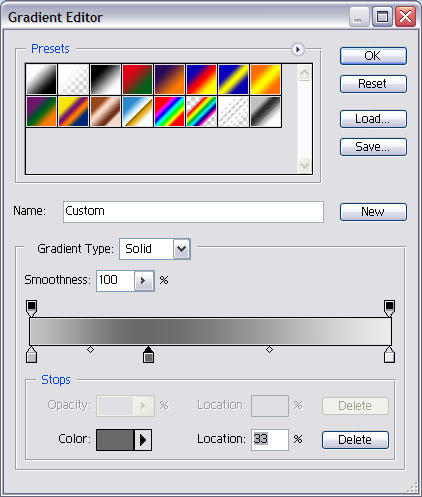Select the right white color stop
422x497 pixels.
(x=389, y=354)
